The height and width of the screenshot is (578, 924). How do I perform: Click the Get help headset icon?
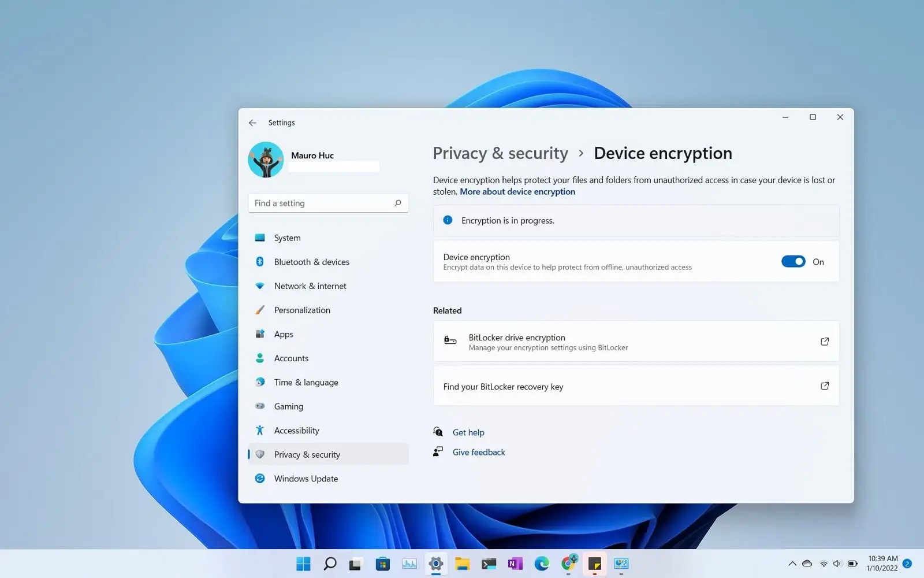pos(437,432)
